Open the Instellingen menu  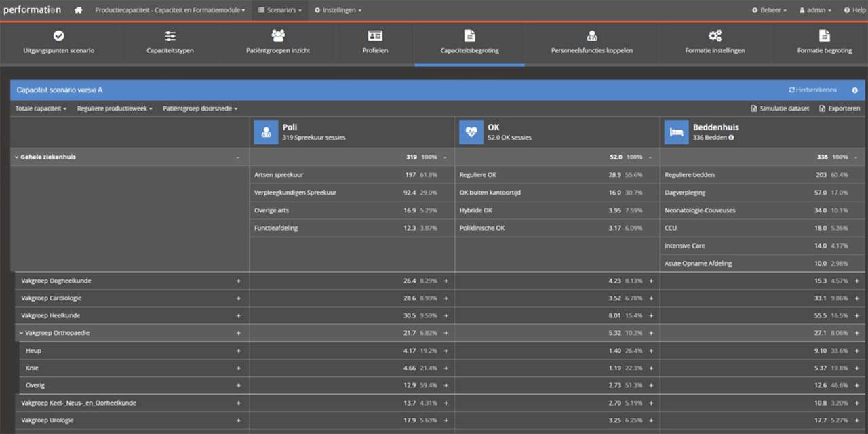[x=338, y=10]
